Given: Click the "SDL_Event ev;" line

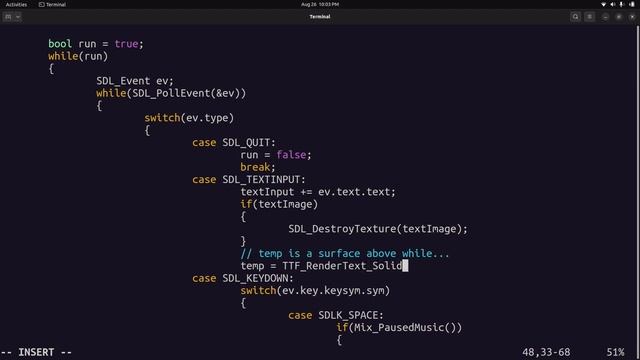Looking at the screenshot, I should [135, 81].
